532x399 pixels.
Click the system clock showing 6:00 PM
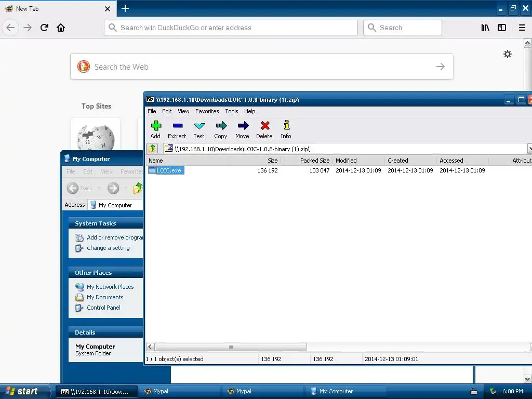pyautogui.click(x=513, y=392)
